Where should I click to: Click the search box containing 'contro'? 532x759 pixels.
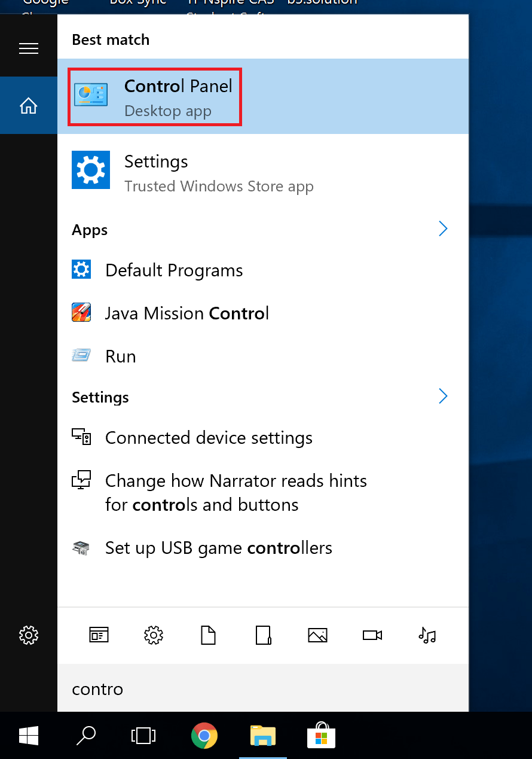pyautogui.click(x=263, y=689)
